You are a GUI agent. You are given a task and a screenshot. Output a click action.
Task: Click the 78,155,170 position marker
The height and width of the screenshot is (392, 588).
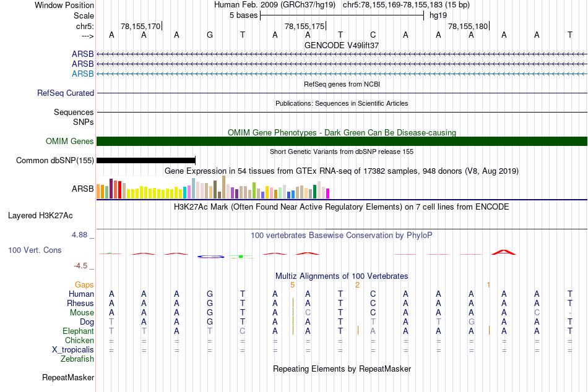141,26
